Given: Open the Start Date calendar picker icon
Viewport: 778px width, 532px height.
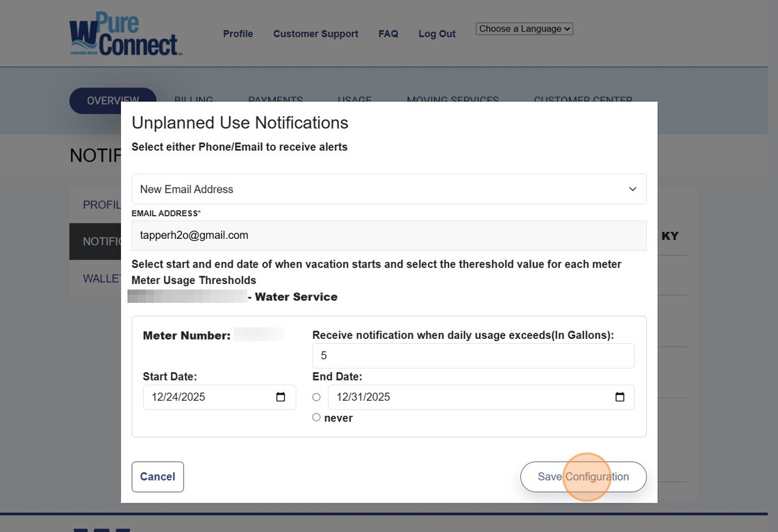Looking at the screenshot, I should tap(281, 397).
